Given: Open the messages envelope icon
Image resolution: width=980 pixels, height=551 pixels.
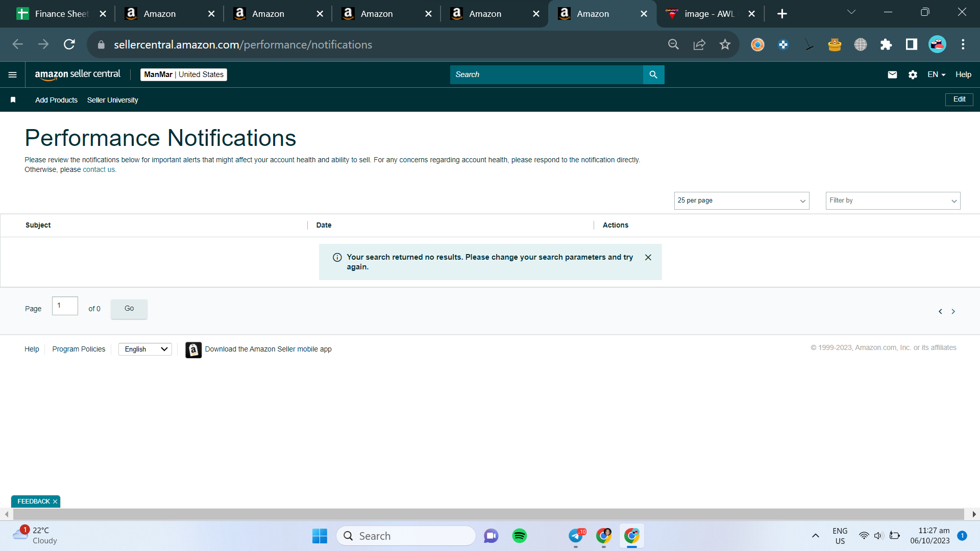Looking at the screenshot, I should [892, 74].
